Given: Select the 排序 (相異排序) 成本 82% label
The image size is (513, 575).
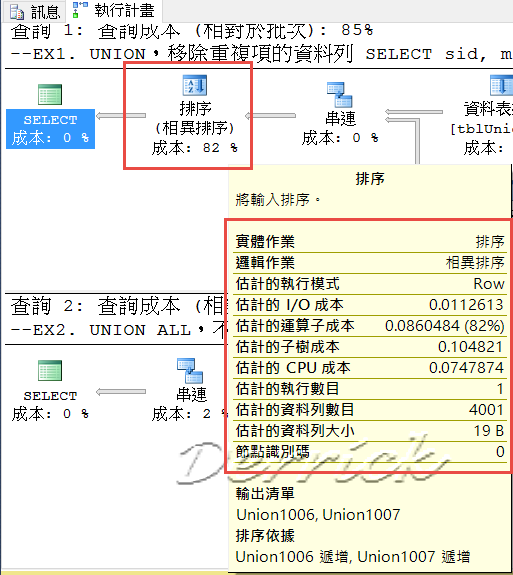Looking at the screenshot, I should [x=195, y=128].
